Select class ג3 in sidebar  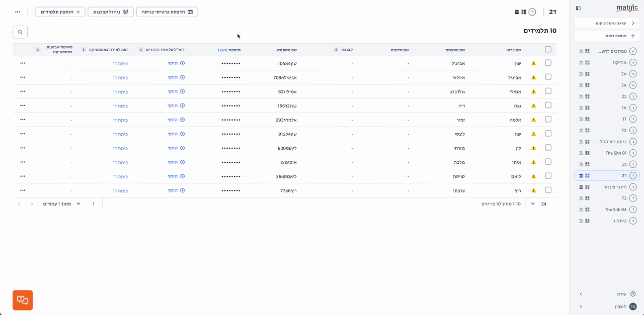(606, 164)
